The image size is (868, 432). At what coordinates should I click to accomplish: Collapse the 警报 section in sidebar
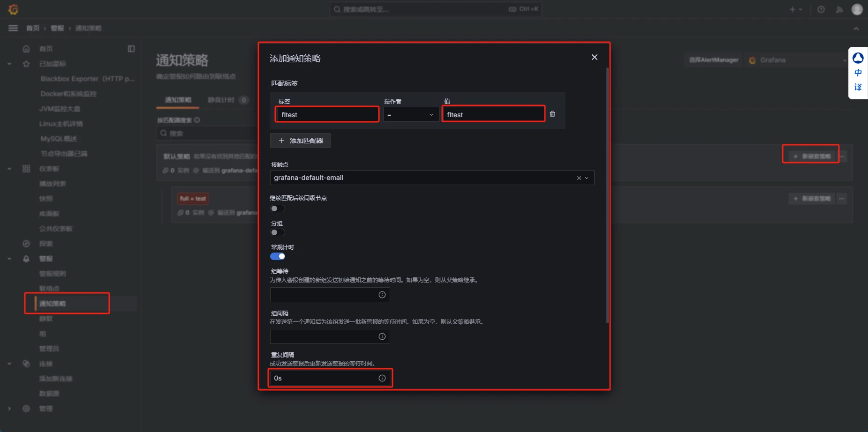point(9,259)
